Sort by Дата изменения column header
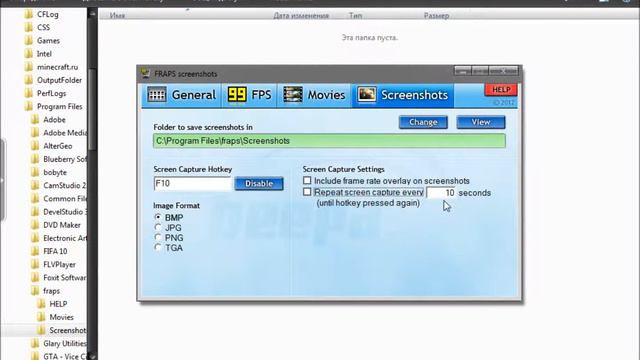640x360 pixels. point(301,16)
